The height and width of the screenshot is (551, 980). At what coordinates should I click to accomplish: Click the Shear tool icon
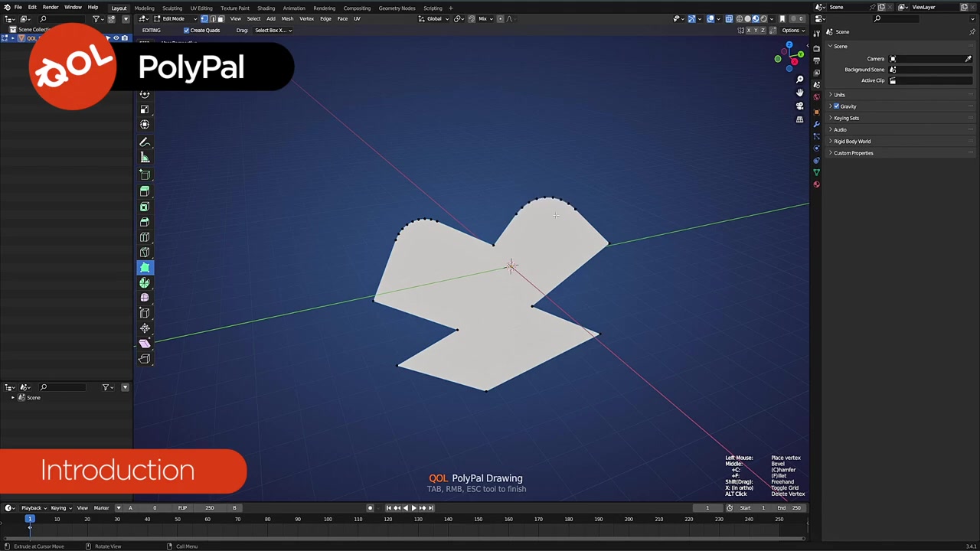(145, 344)
